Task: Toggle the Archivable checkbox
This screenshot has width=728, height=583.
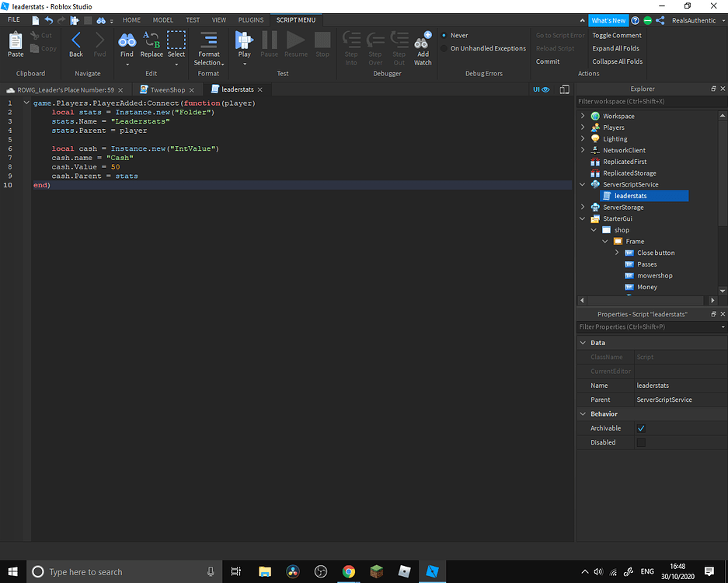Action: click(641, 428)
